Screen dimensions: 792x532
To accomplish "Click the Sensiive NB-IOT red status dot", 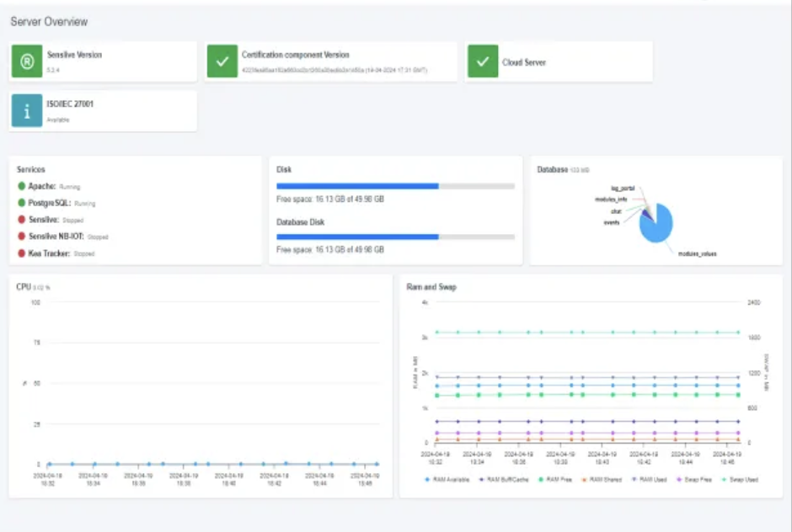I will click(21, 236).
